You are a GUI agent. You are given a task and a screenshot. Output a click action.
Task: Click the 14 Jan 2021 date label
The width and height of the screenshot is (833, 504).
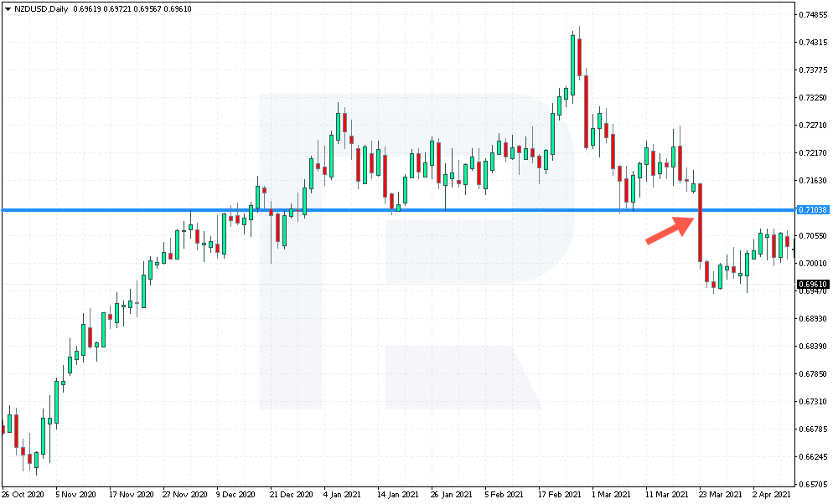pyautogui.click(x=398, y=495)
